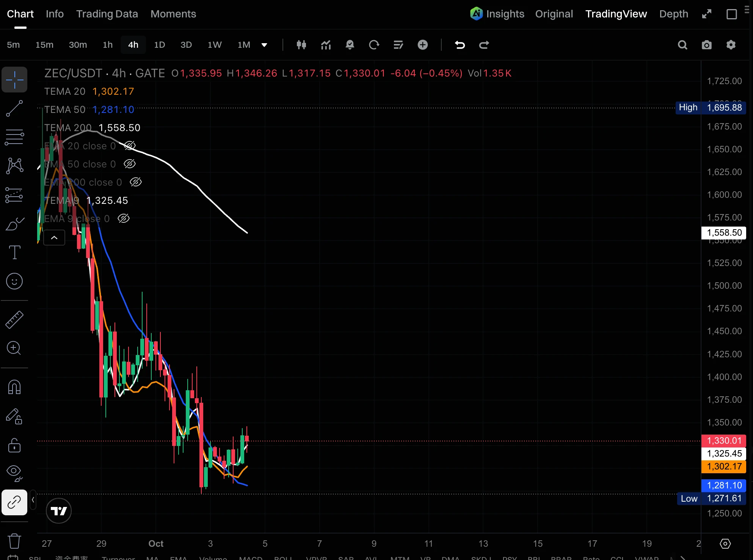Switch to Depth chart view
The image size is (753, 560).
(x=673, y=14)
